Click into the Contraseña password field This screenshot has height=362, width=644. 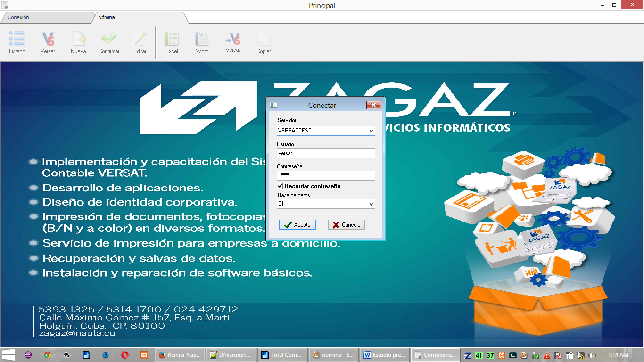(326, 175)
